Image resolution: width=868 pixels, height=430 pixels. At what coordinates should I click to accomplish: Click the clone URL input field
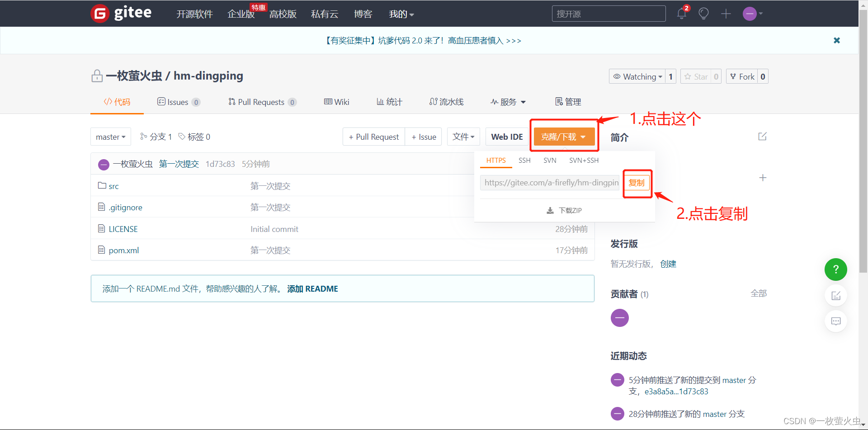[550, 183]
